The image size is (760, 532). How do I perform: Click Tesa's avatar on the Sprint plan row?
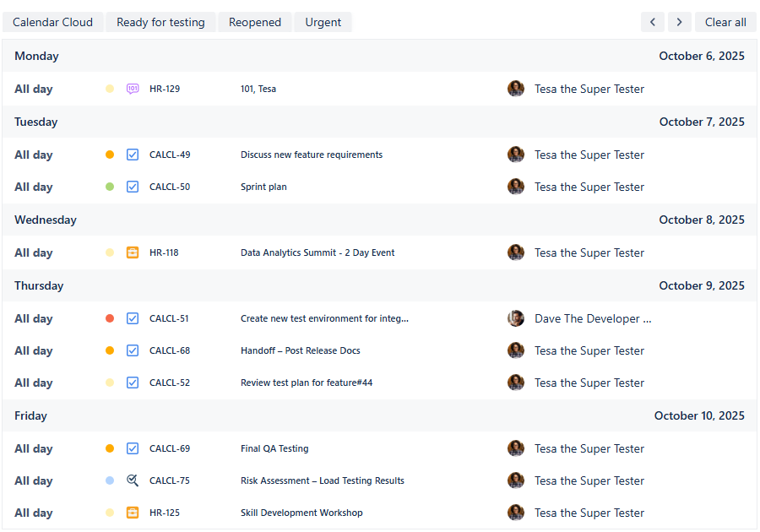pyautogui.click(x=516, y=187)
